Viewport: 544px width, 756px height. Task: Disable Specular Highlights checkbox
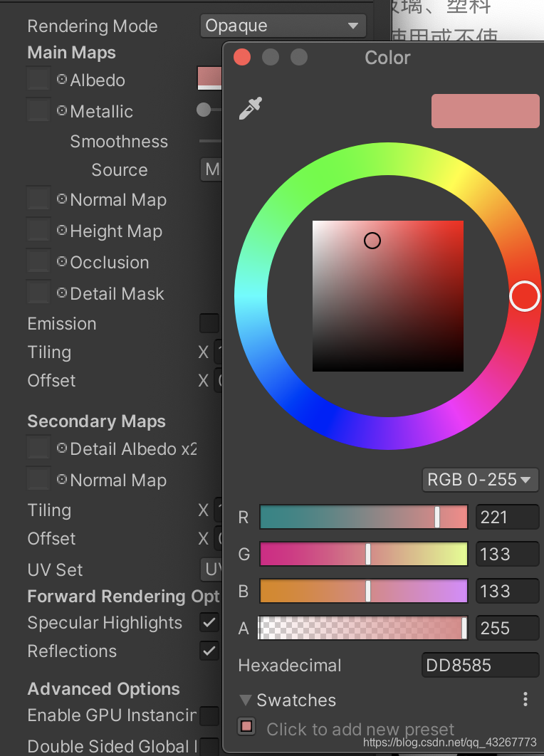[x=209, y=622]
